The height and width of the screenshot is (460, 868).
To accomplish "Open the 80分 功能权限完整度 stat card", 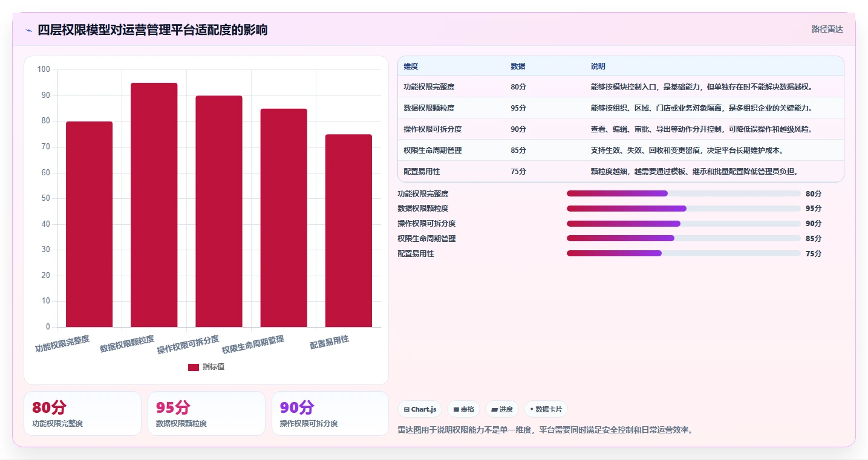I will pyautogui.click(x=82, y=413).
